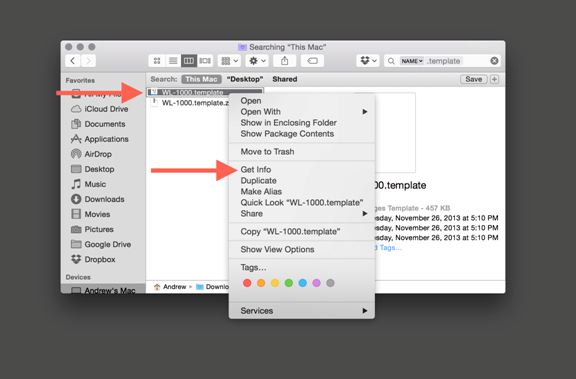Select Andrew's Mac under Devices

(x=103, y=290)
